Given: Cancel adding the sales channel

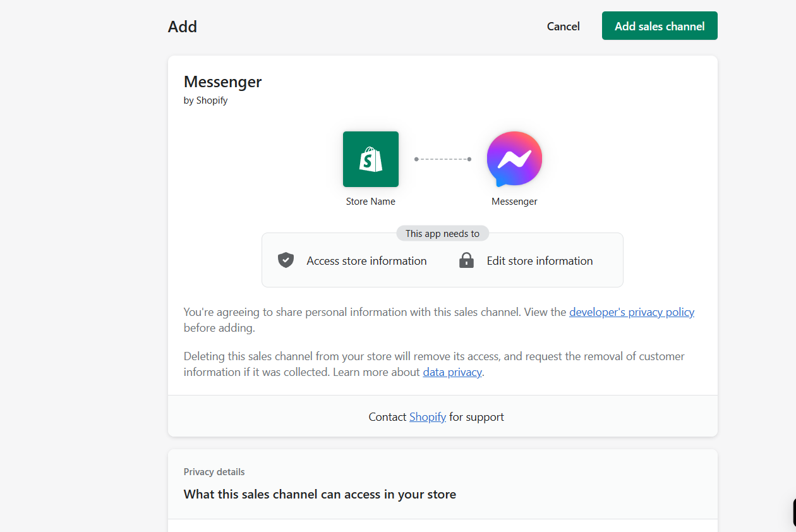Looking at the screenshot, I should click(563, 26).
